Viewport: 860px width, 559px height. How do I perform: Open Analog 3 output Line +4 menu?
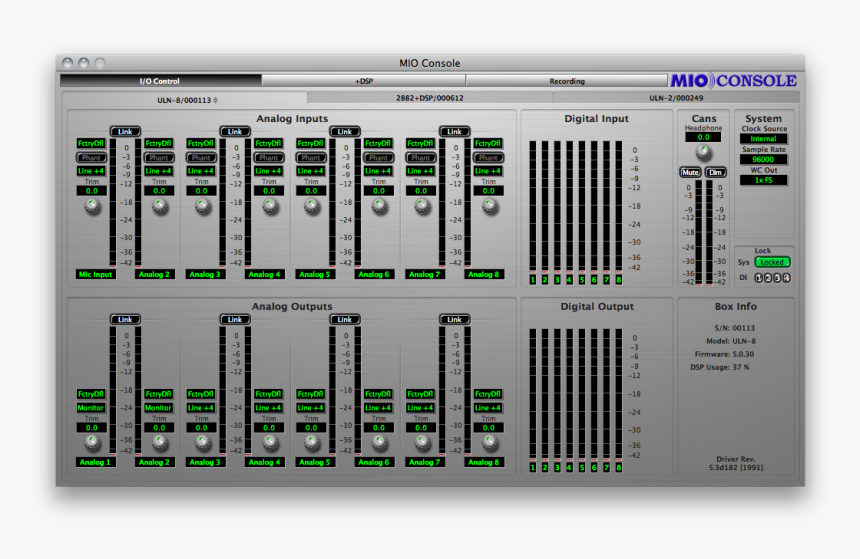point(201,408)
